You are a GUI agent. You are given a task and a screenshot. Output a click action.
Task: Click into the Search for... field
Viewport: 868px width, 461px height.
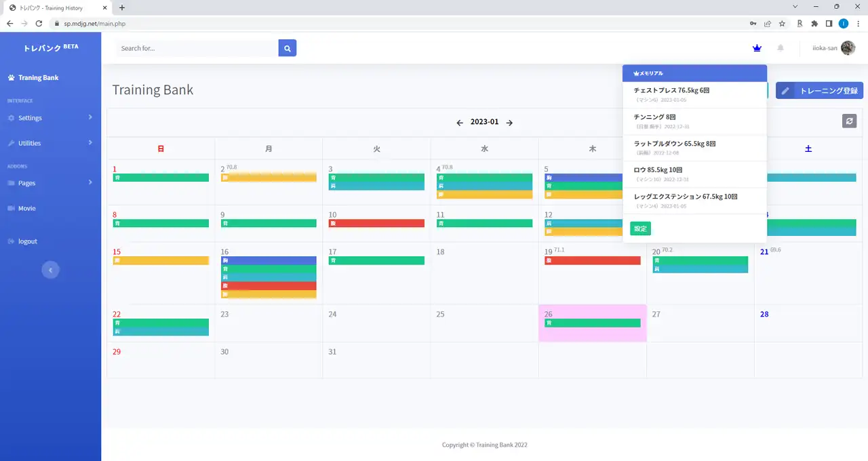click(x=197, y=48)
